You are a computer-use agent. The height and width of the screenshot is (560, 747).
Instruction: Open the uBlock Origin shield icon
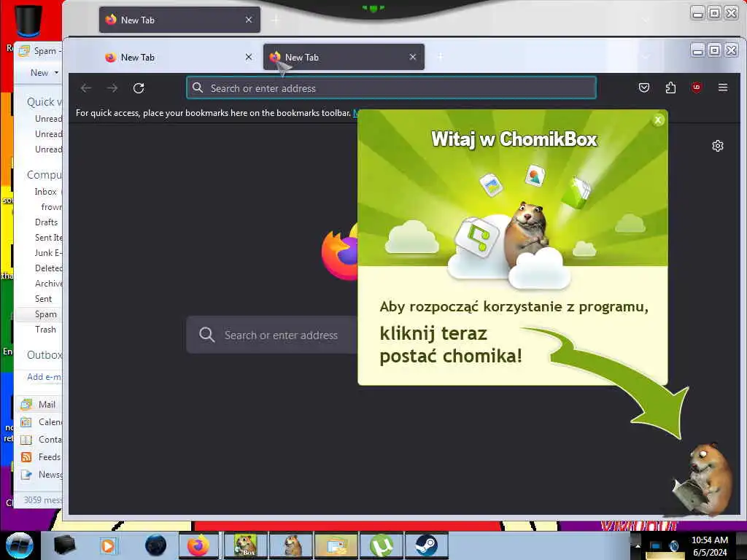tap(697, 87)
